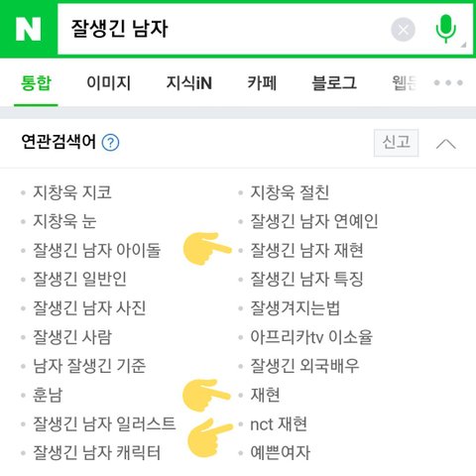This screenshot has width=476, height=476.
Task: Select related keyword 지창욱 지코
Action: point(72,192)
